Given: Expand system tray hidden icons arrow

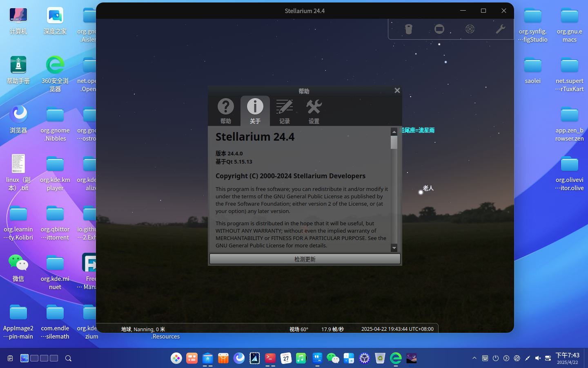Looking at the screenshot, I should pos(474,358).
